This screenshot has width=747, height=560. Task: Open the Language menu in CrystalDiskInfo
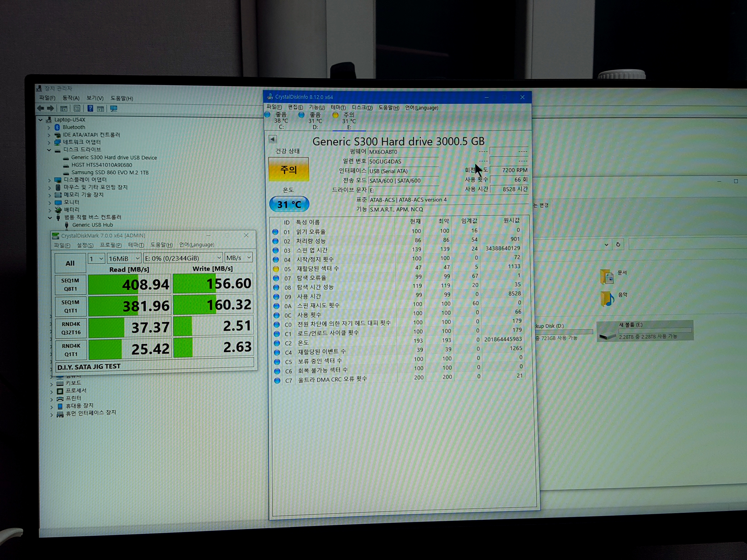422,108
